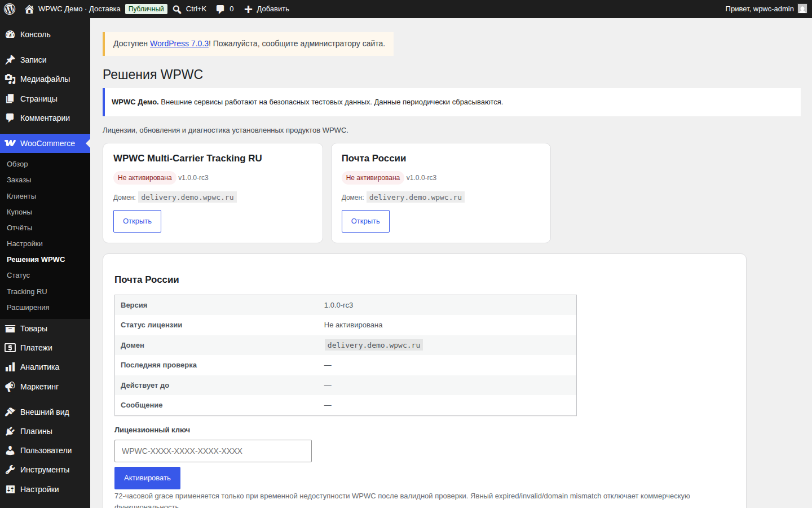Click the Консоль dashboard icon
The height and width of the screenshot is (508, 812).
[10, 34]
